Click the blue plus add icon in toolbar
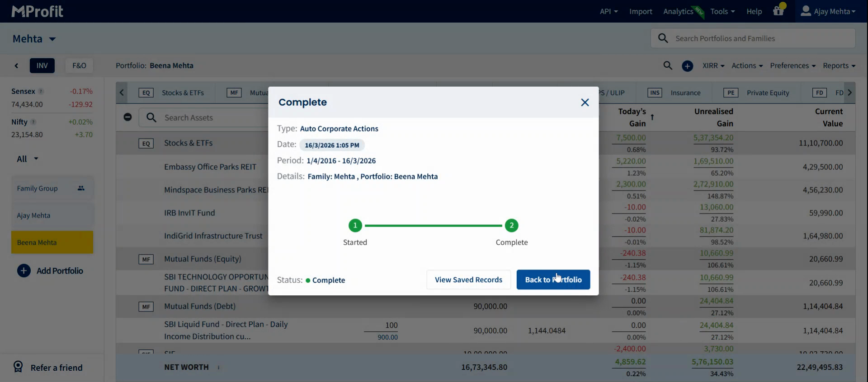Viewport: 868px width, 382px height. pyautogui.click(x=687, y=66)
